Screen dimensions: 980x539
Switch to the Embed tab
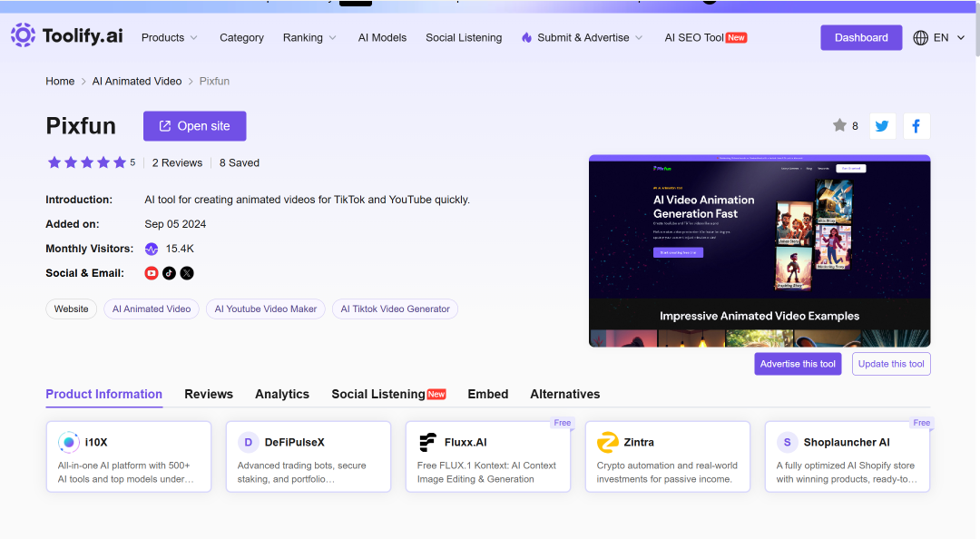(487, 394)
